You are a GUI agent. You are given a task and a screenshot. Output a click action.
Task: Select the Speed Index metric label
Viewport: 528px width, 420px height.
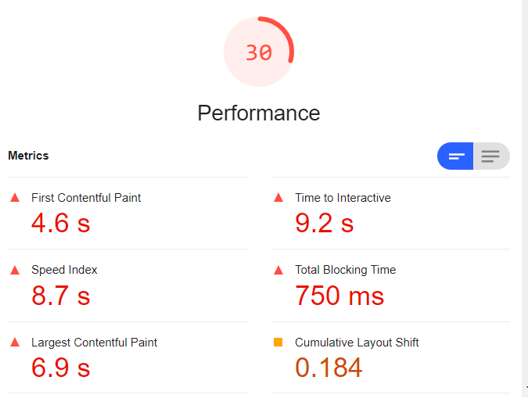click(x=64, y=270)
